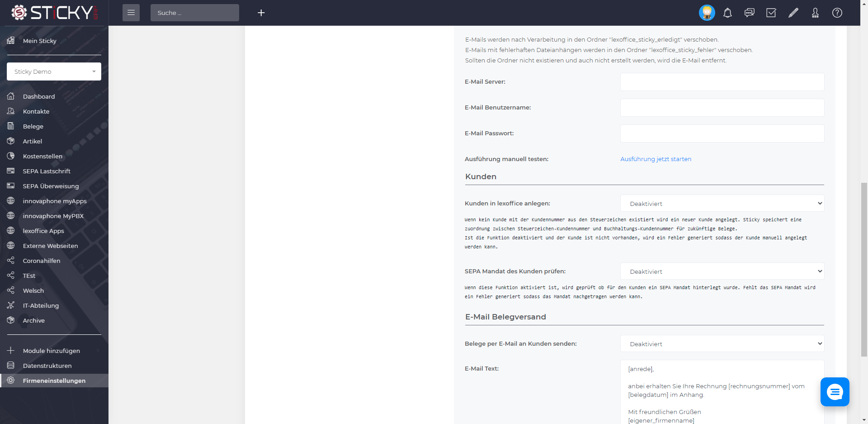Open the live chat bubble widget

pos(835,392)
